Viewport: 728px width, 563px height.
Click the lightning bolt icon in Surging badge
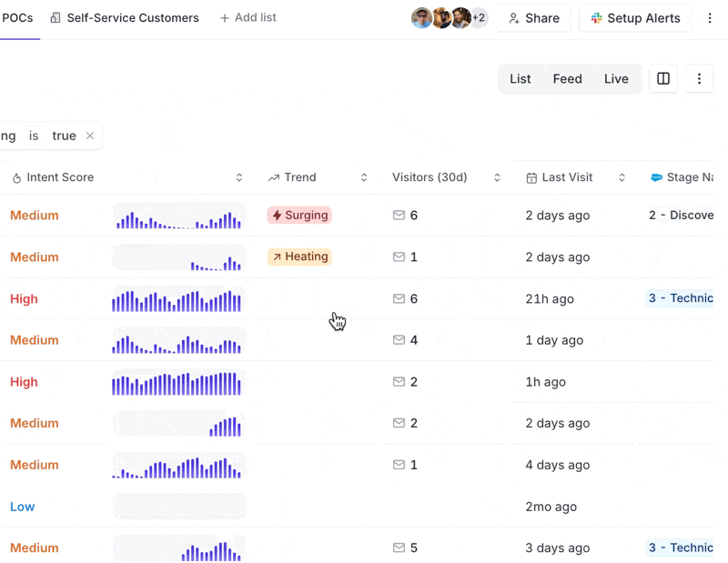pos(278,215)
